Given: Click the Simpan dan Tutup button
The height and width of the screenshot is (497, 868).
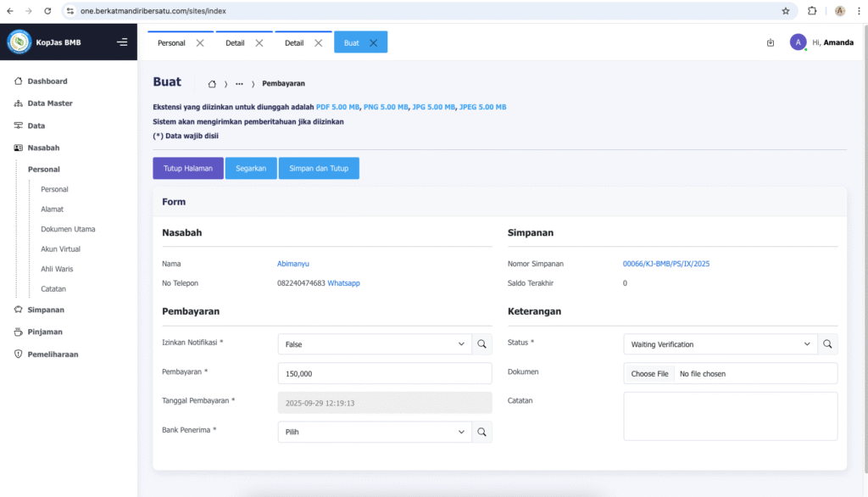Looking at the screenshot, I should pos(319,168).
